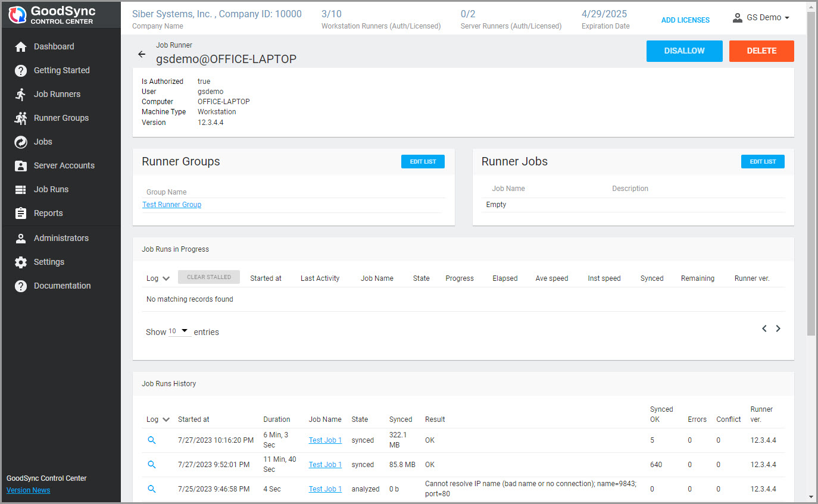Click the red Delete button
This screenshot has width=818, height=504.
click(761, 51)
